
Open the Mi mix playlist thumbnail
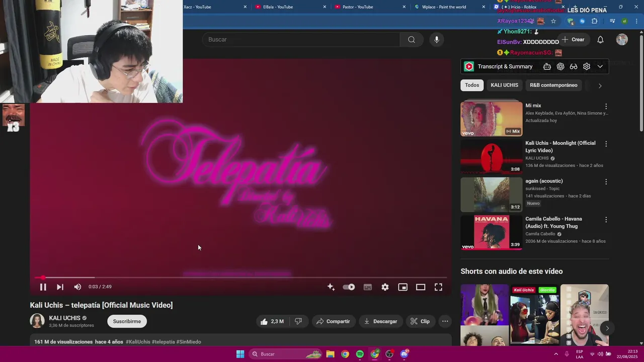492,119
